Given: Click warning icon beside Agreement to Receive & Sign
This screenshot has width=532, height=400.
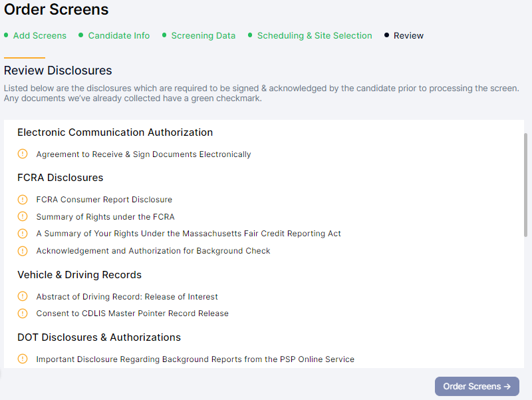Looking at the screenshot, I should (23, 154).
